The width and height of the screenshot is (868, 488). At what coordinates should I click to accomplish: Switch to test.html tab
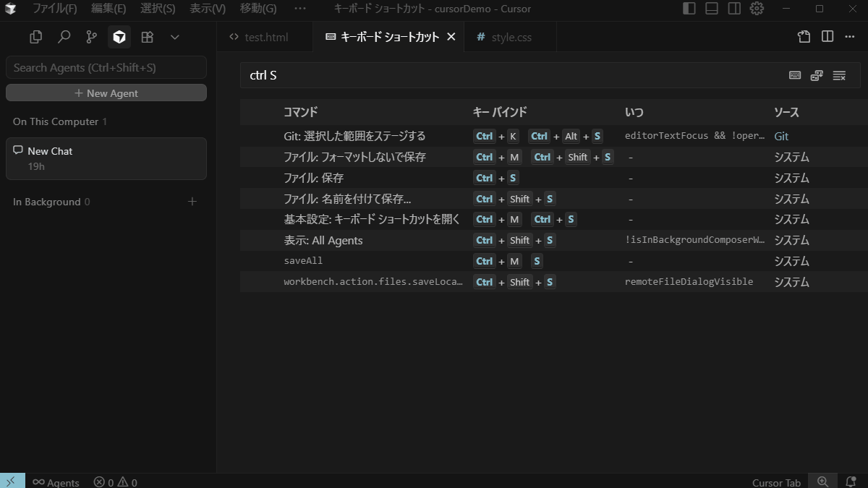[x=265, y=37]
